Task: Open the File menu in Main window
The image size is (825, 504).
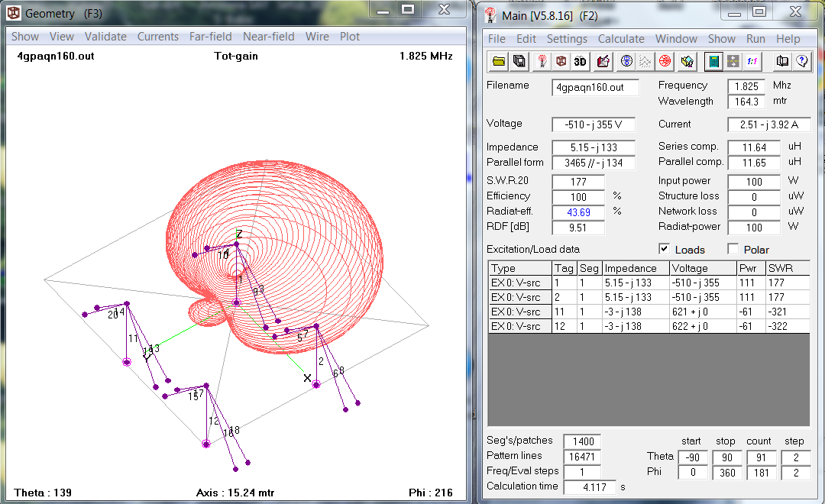Action: (497, 39)
